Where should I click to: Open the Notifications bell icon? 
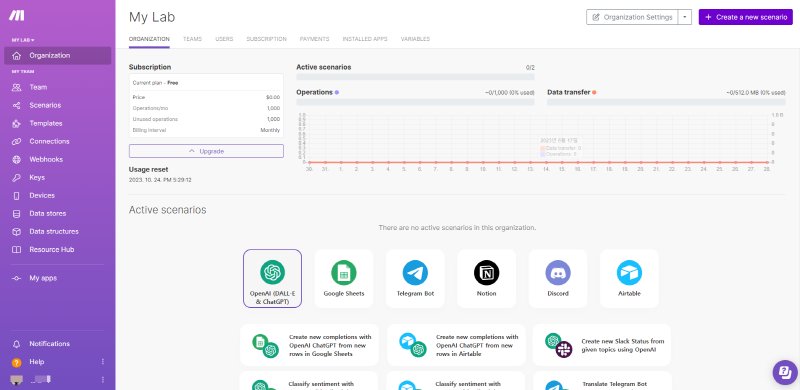(17, 344)
